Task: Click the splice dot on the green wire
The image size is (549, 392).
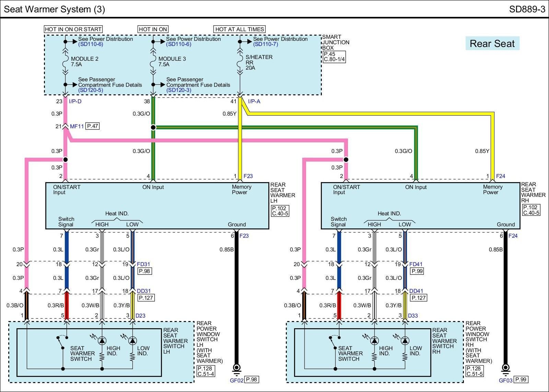Action: point(153,127)
